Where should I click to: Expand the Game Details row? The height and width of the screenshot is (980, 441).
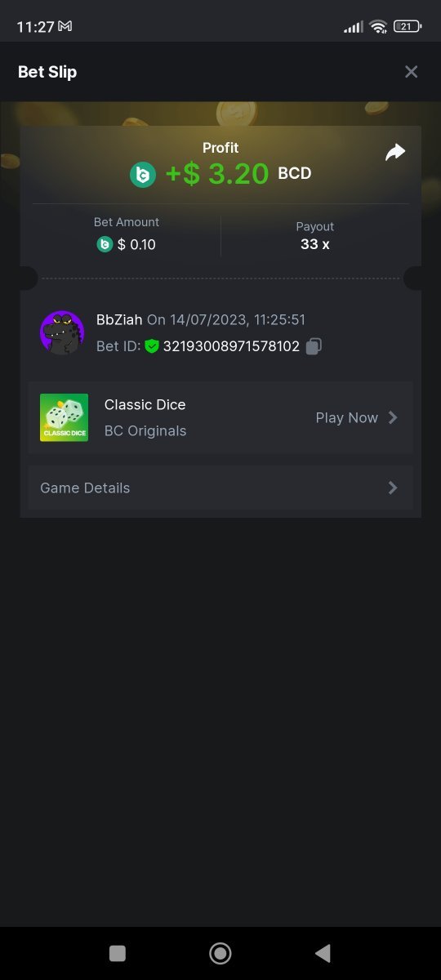(220, 488)
